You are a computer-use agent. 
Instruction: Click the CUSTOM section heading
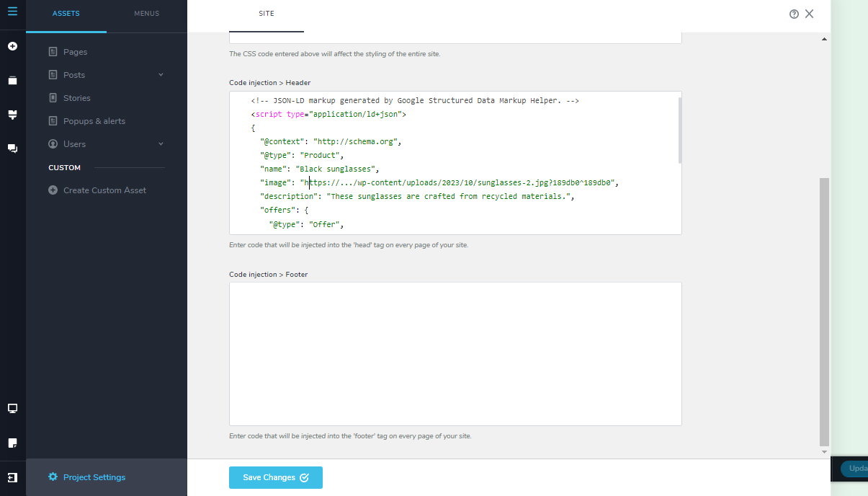tap(65, 168)
